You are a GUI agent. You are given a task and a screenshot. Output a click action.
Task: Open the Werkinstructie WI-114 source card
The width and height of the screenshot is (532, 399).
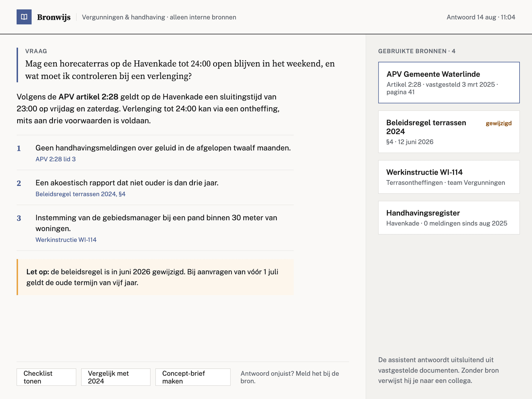[x=449, y=177]
